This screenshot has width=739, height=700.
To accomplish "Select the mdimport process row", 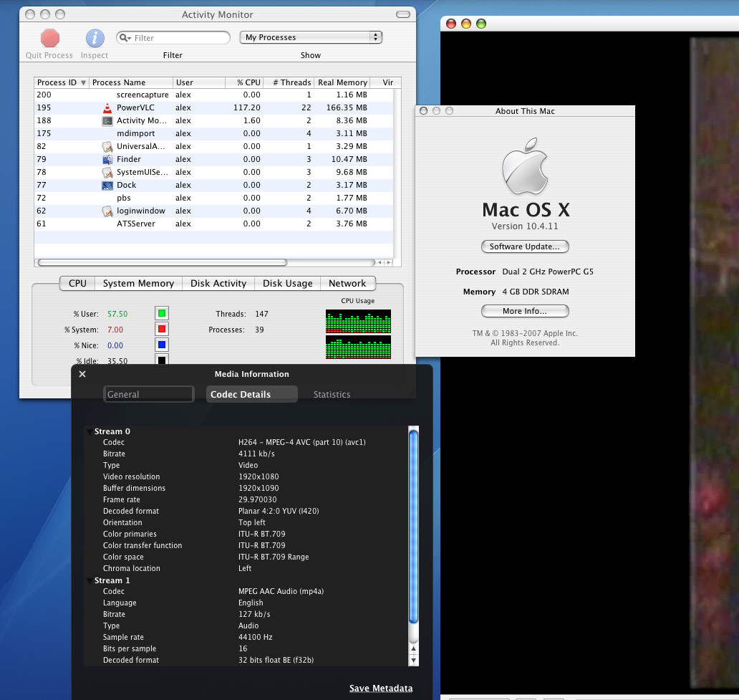I will (213, 133).
